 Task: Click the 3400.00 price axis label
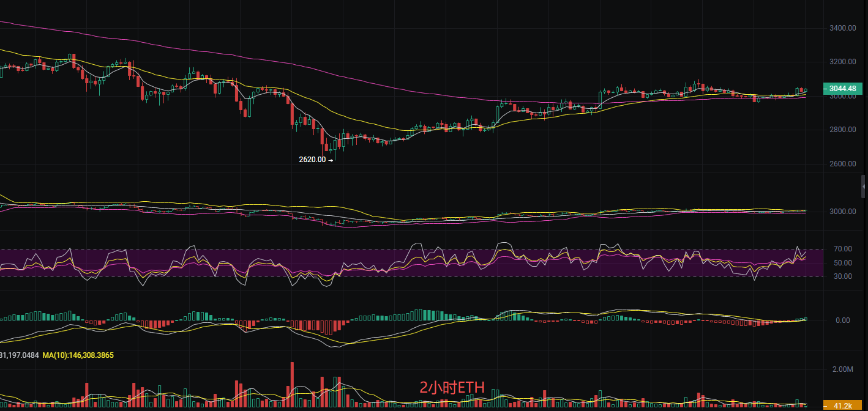coord(842,28)
